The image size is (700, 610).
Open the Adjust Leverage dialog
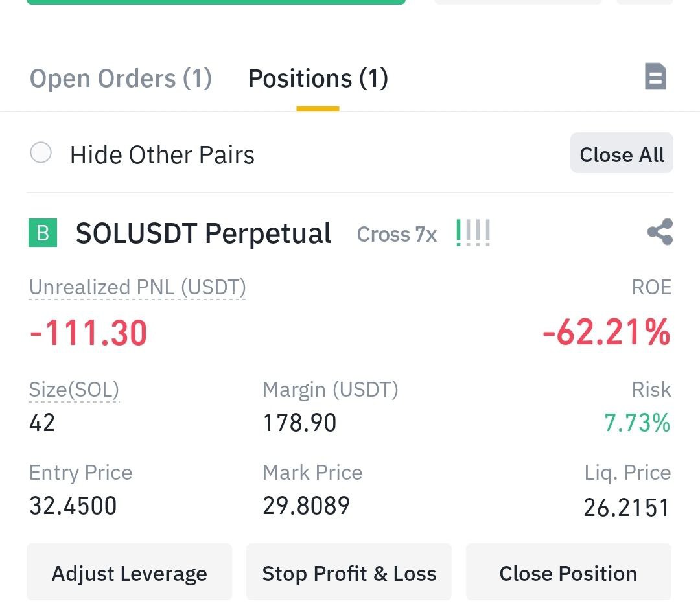[130, 572]
